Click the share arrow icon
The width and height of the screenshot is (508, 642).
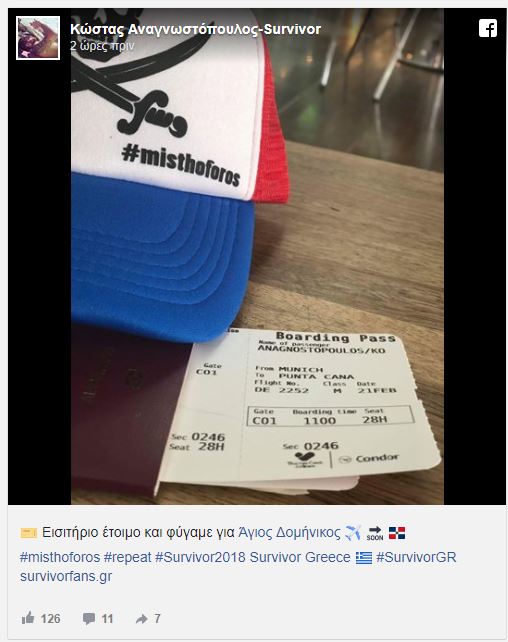tap(141, 619)
